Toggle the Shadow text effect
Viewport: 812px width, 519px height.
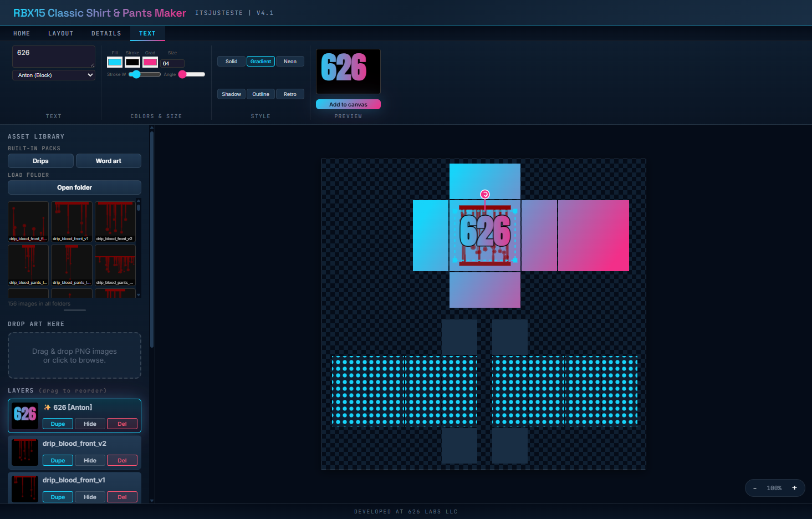point(232,94)
